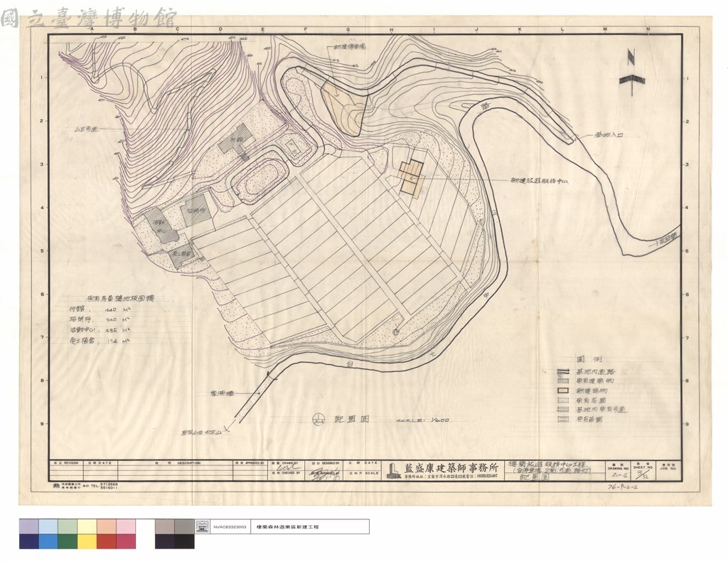Viewport: 728px width, 562px height.
Task: Click the 新建築物 orange-outlined legend symbol
Action: pyautogui.click(x=563, y=390)
